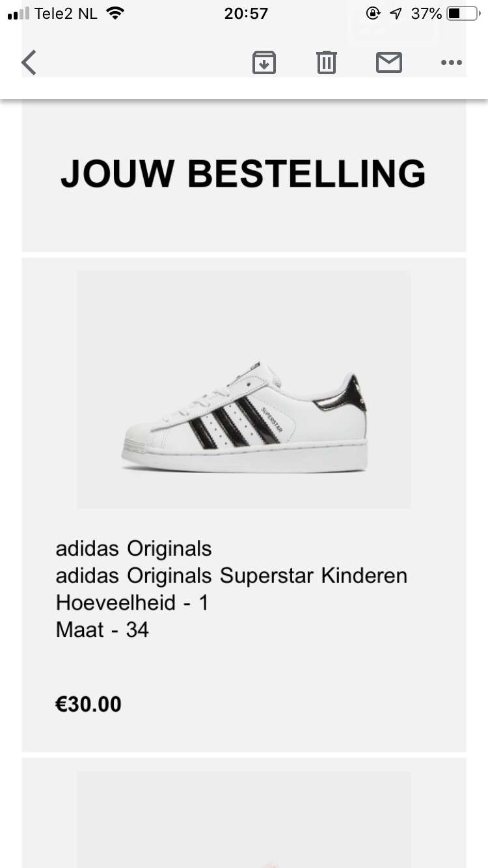Tap the Maat - 34 size line
Screen dimensions: 488x868
pos(102,630)
